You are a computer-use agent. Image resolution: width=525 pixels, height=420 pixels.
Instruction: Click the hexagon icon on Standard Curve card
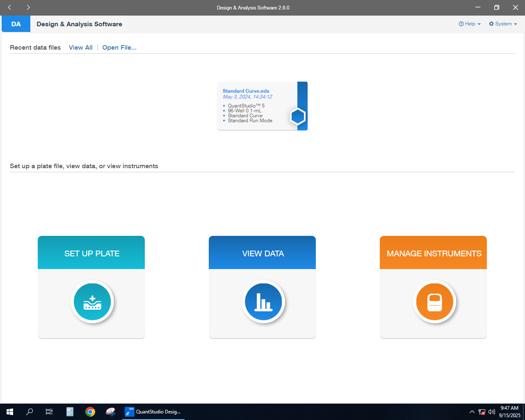click(298, 116)
